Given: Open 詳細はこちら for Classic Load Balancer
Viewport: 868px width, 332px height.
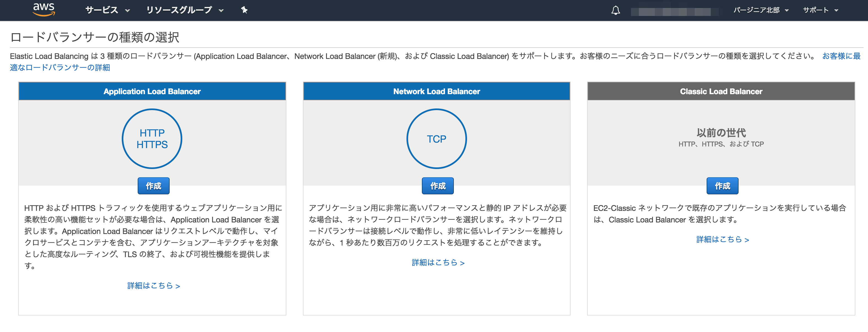Looking at the screenshot, I should coord(722,240).
